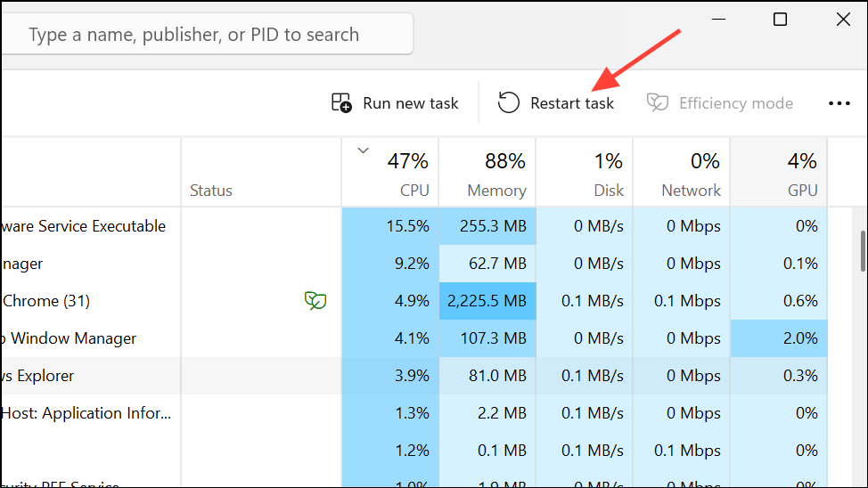Click the Restart task circular arrow icon
868x488 pixels.
[x=508, y=103]
